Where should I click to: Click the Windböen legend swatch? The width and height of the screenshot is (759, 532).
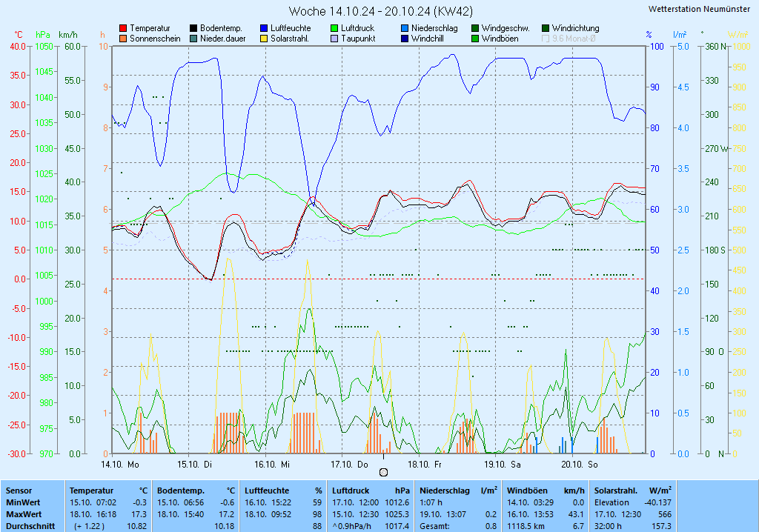coord(475,39)
